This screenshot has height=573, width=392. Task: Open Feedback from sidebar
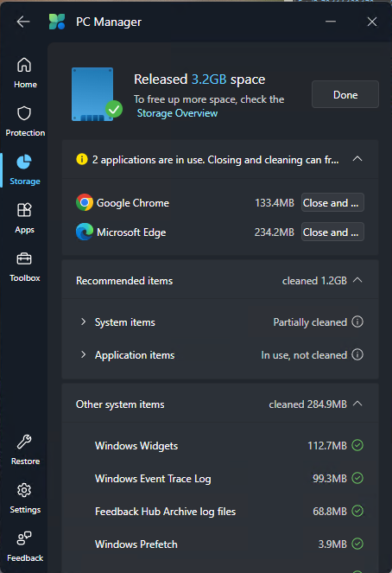(x=24, y=547)
